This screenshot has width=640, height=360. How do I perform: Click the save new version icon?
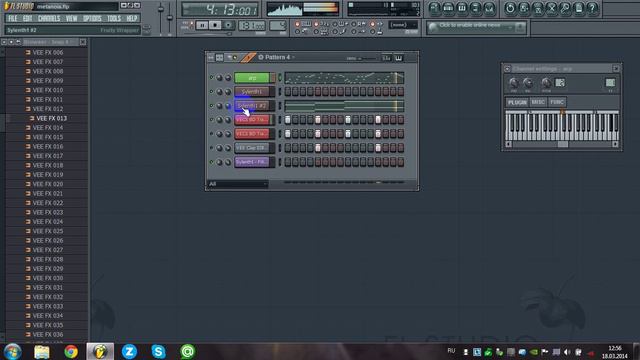tap(524, 8)
